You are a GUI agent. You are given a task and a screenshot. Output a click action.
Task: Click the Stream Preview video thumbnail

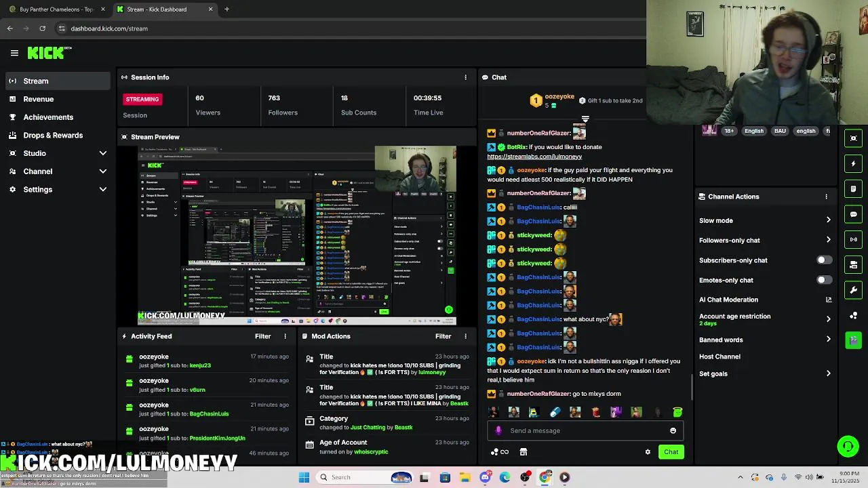[297, 236]
